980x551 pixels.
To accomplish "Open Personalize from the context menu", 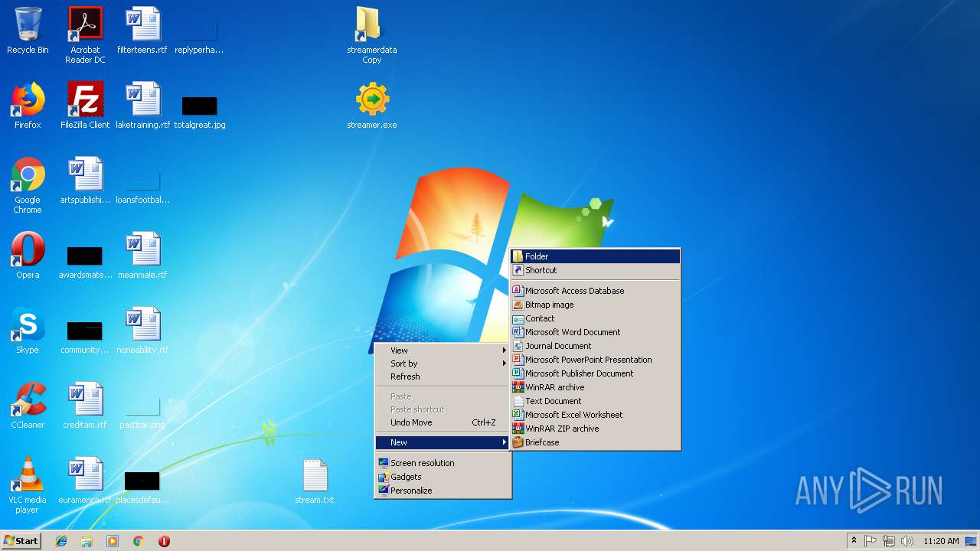I will [443, 491].
